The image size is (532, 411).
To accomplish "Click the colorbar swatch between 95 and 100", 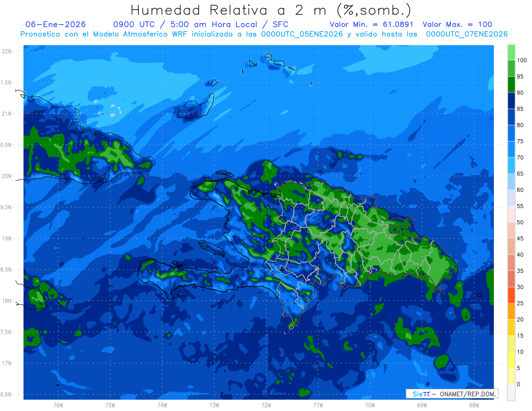I will [511, 68].
